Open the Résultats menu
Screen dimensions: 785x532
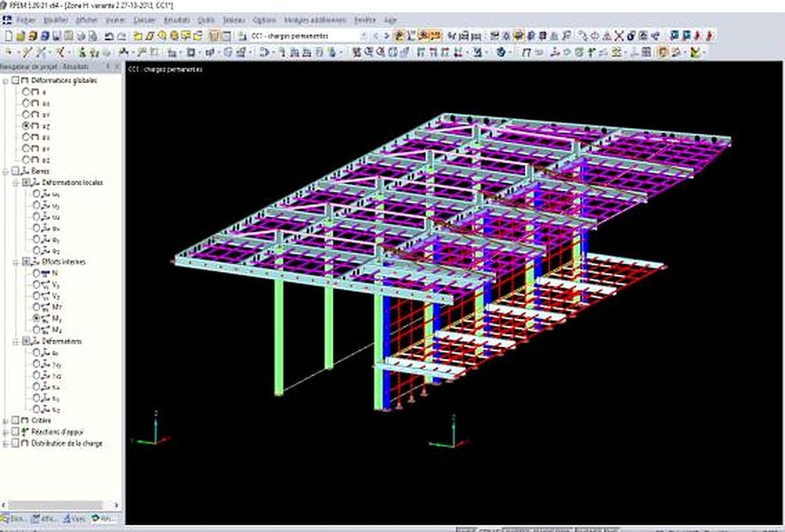(177, 21)
